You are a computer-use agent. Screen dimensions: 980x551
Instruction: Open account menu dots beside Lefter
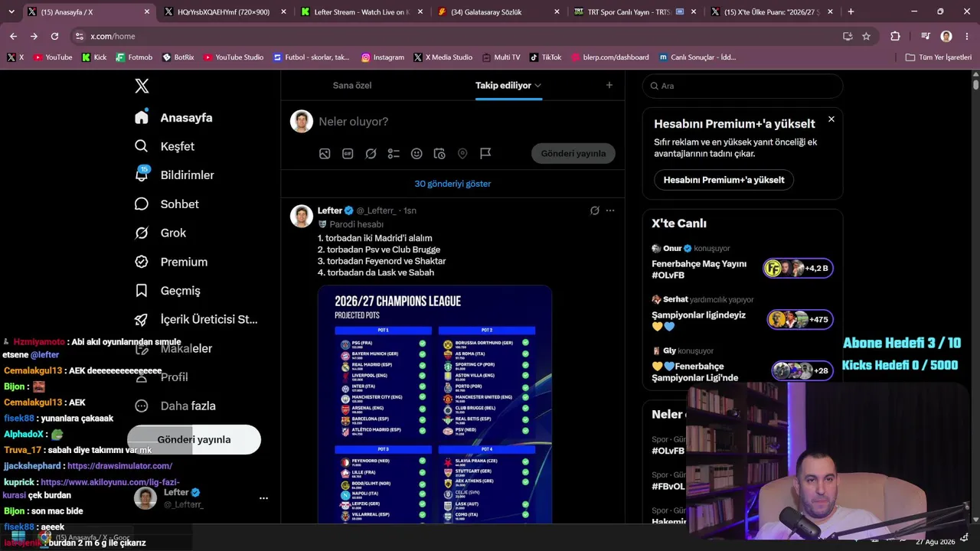[x=263, y=498]
